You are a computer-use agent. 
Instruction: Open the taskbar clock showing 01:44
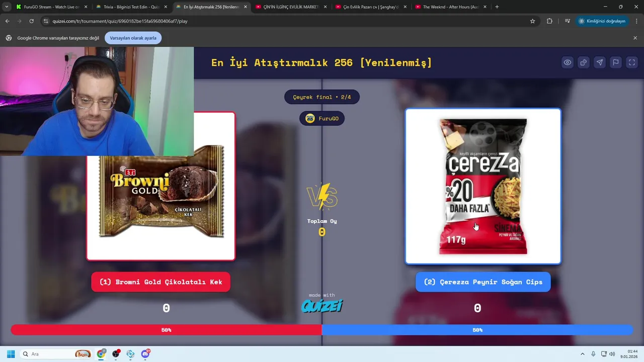[630, 354]
